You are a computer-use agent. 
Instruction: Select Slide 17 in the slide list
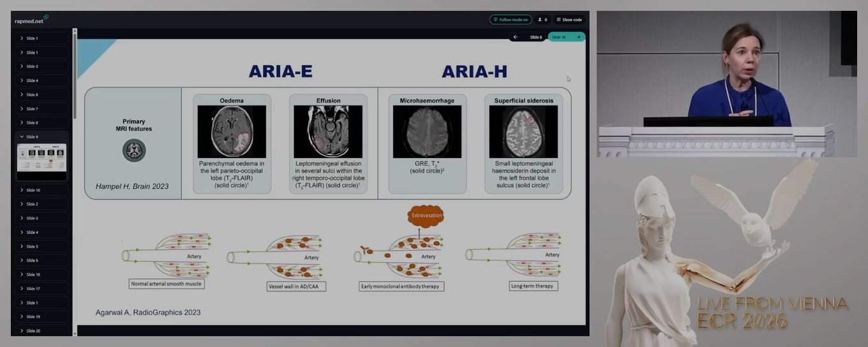pyautogui.click(x=33, y=288)
